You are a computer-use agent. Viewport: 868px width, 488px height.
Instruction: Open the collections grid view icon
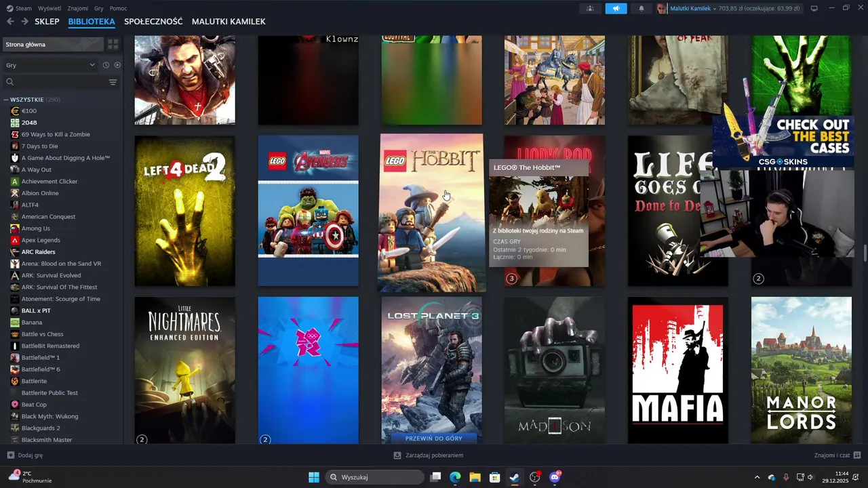[113, 44]
